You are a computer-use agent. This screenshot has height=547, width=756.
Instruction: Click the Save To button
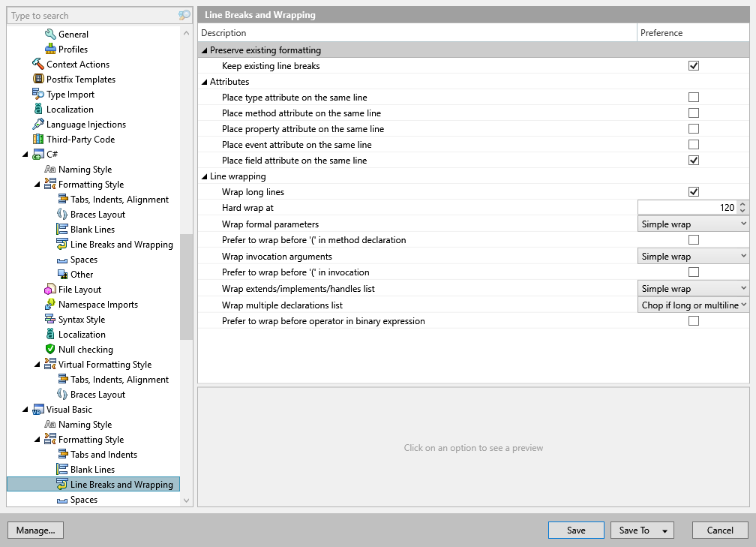(x=634, y=530)
